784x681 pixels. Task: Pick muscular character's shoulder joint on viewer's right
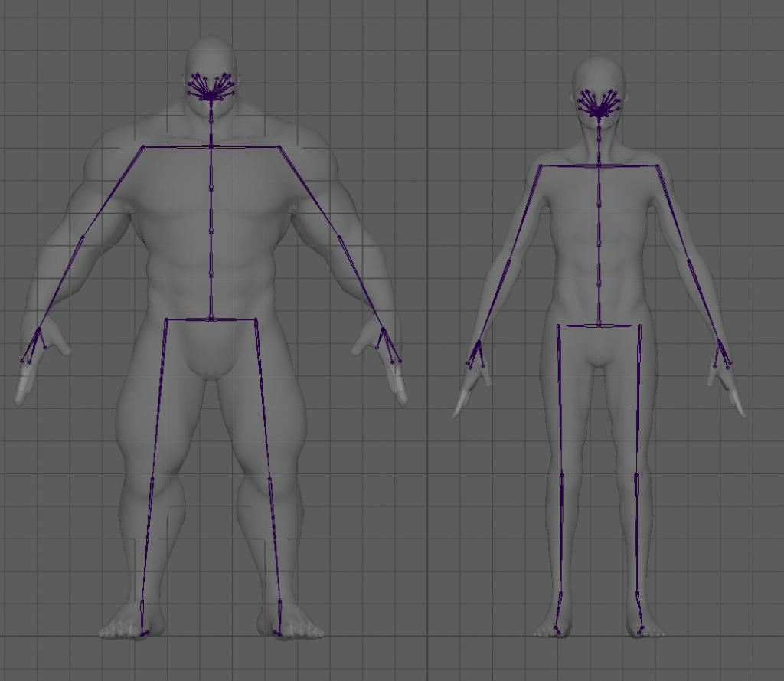click(x=279, y=147)
